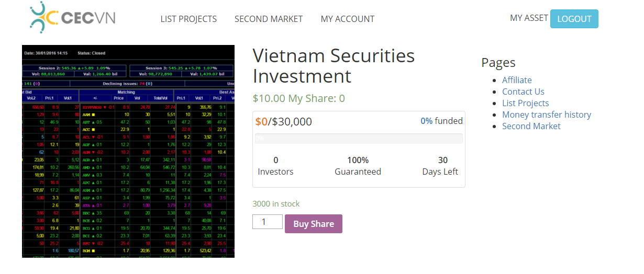Open the My Asset link
Screen dimensions: 644x274
tap(529, 18)
